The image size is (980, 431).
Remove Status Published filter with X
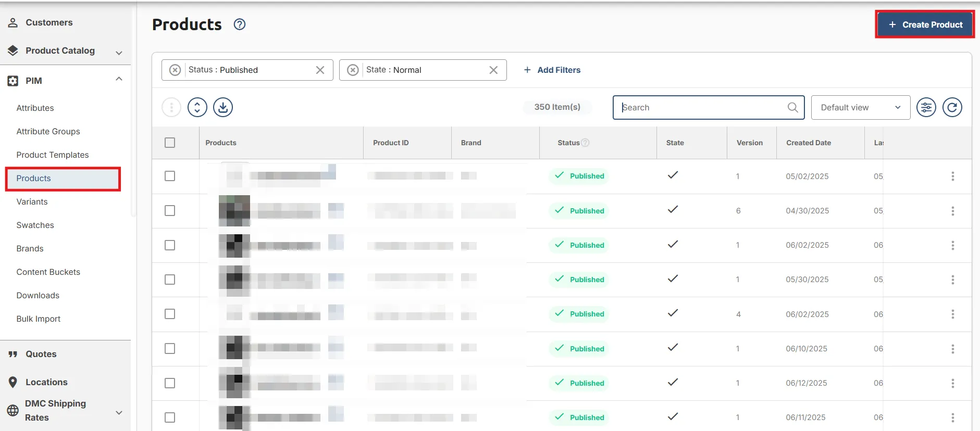[x=320, y=70]
